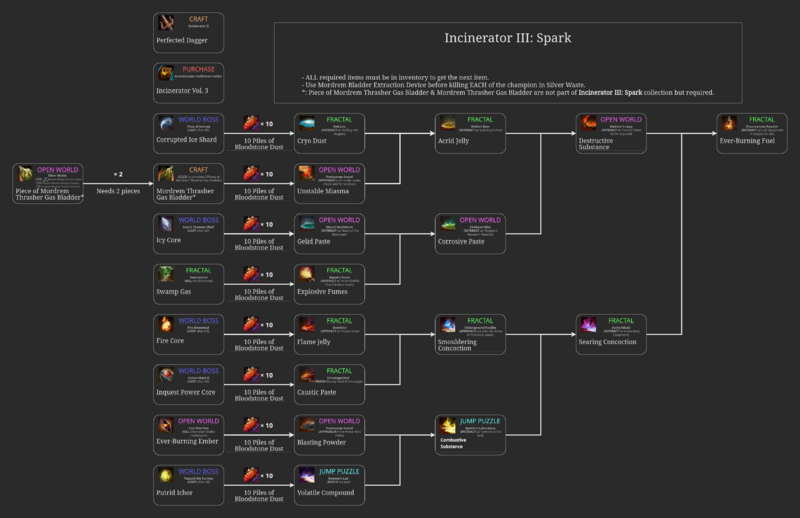The height and width of the screenshot is (518, 800).
Task: Click JUMP PUZZLE tag on Combustive Substance card
Action: pos(480,421)
